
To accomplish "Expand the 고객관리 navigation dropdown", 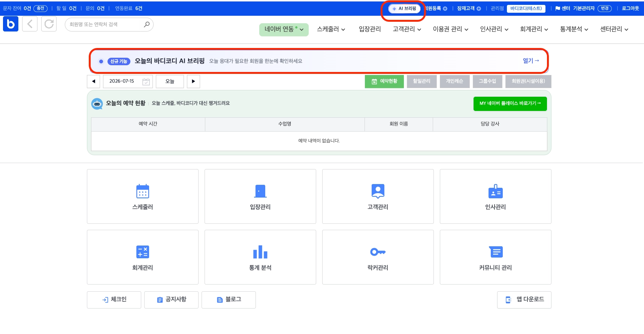I will point(407,29).
